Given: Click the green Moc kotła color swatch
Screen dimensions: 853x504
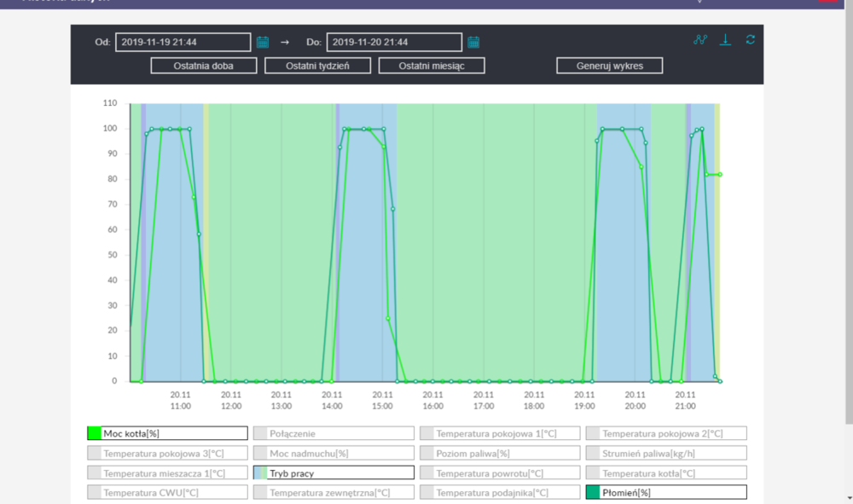Looking at the screenshot, I should tap(94, 433).
